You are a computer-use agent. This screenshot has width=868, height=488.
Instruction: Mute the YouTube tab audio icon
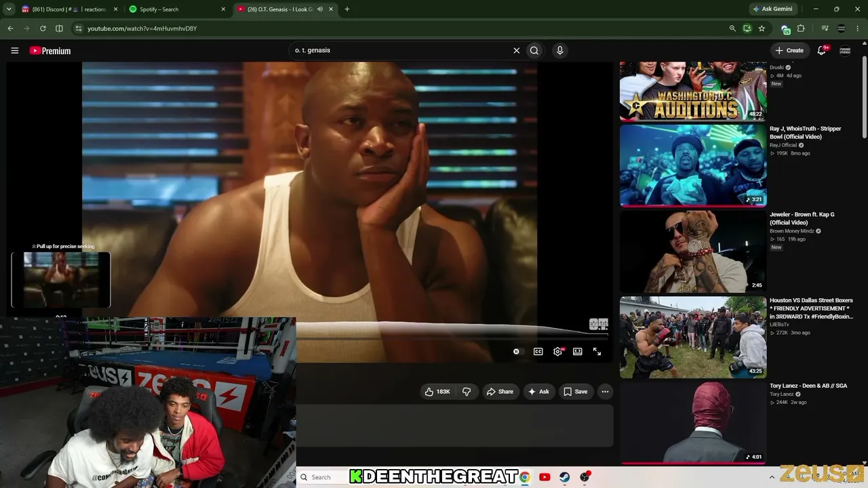319,9
